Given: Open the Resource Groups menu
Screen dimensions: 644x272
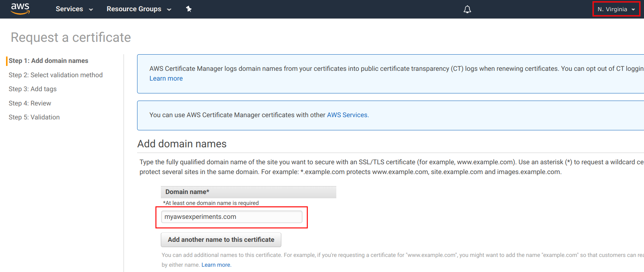Looking at the screenshot, I should [x=134, y=9].
